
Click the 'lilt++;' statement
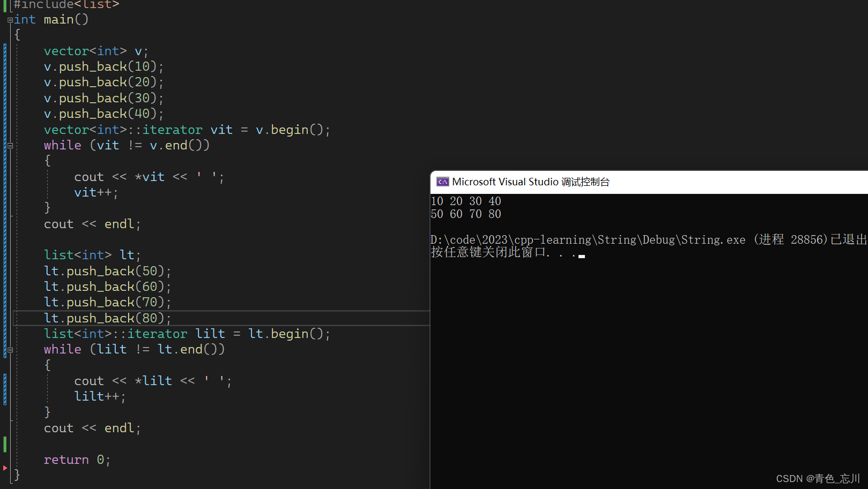click(100, 397)
